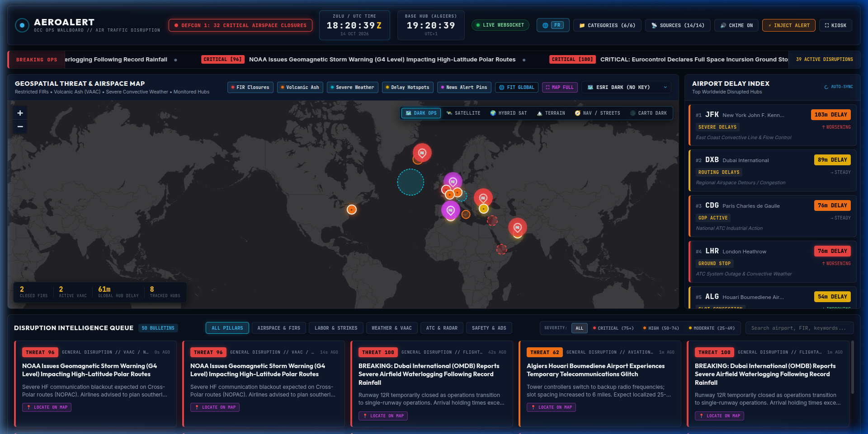This screenshot has width=868, height=434.
Task: Click Locate on Map for Algiers bulletin
Action: pyautogui.click(x=551, y=407)
